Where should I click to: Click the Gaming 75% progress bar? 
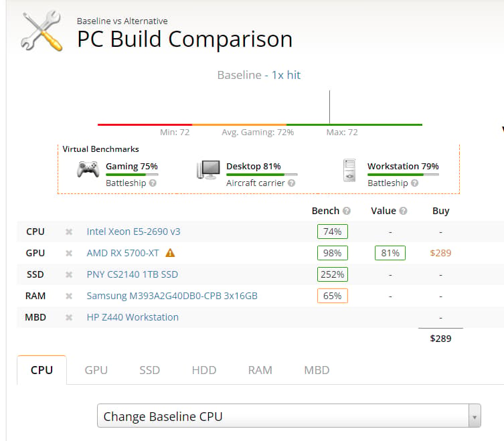click(132, 175)
